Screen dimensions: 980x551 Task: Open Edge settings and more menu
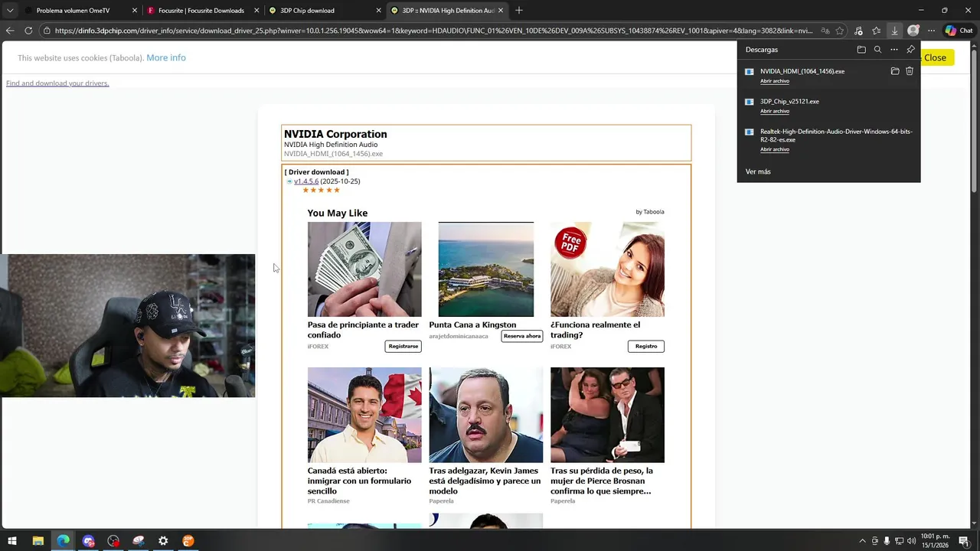931,31
